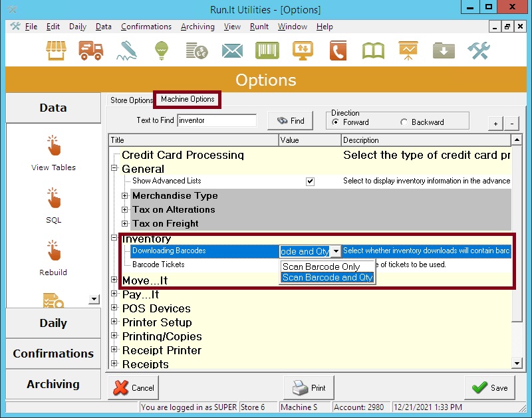The height and width of the screenshot is (418, 532).
Task: Click the Save button
Action: pos(489,387)
